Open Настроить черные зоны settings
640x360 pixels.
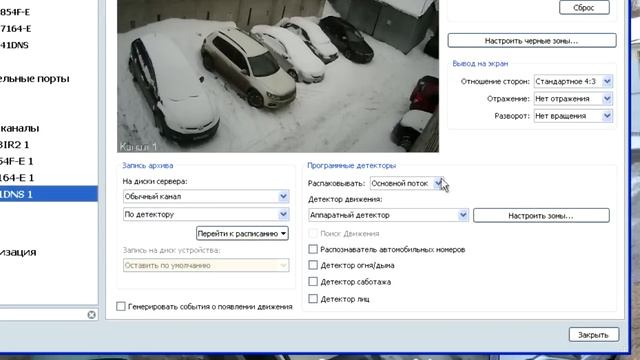pos(532,41)
